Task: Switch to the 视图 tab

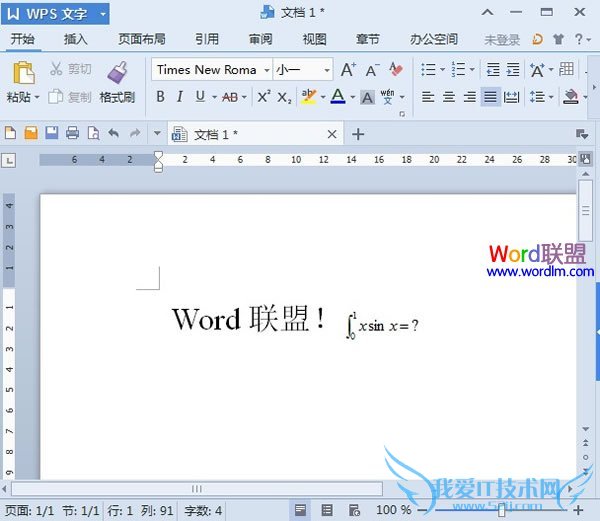Action: click(314, 39)
